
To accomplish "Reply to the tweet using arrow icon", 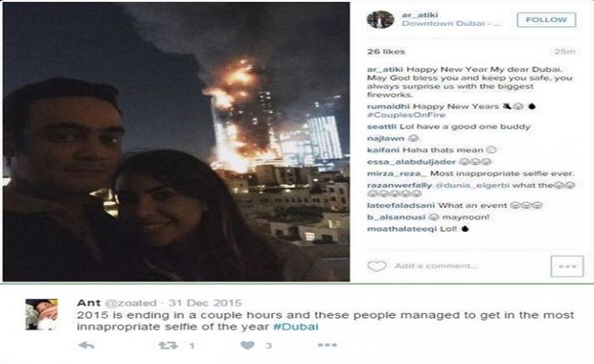I will pos(86,345).
